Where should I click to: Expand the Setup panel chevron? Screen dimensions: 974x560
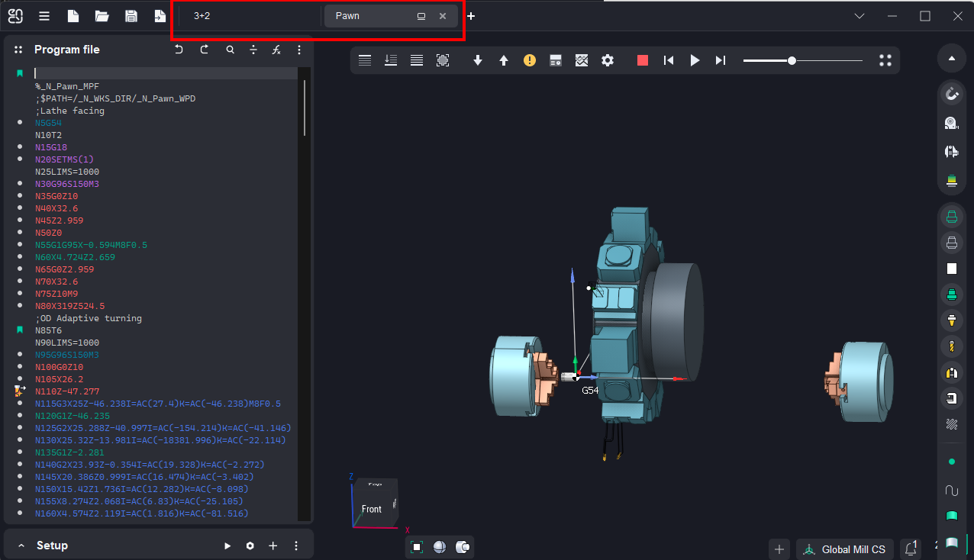21,546
